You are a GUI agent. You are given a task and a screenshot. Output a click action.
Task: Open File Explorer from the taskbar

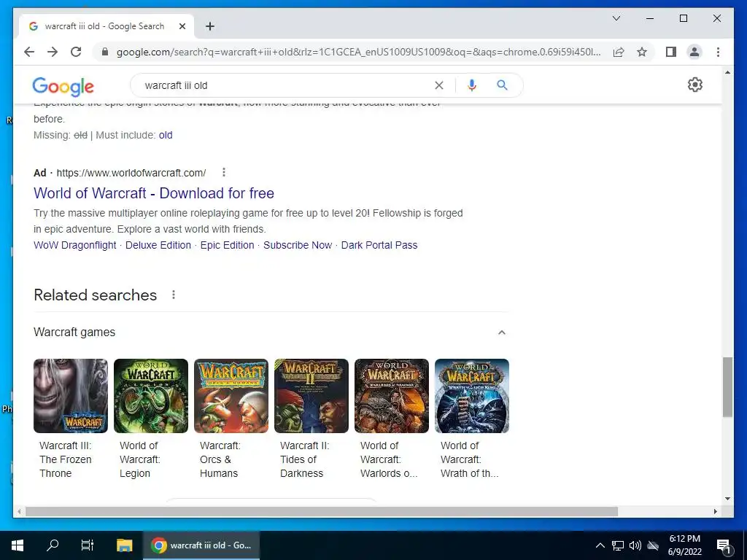[124, 545]
